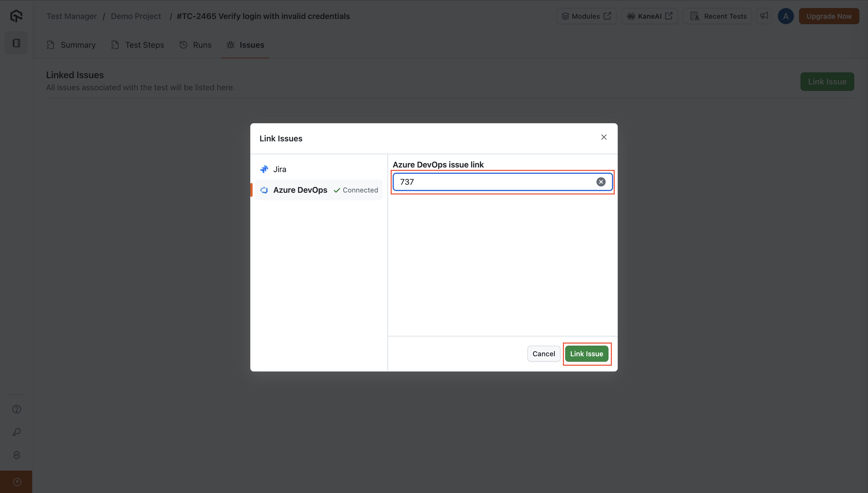Click the key icon in the lower sidebar
This screenshot has height=493, width=868.
click(16, 432)
